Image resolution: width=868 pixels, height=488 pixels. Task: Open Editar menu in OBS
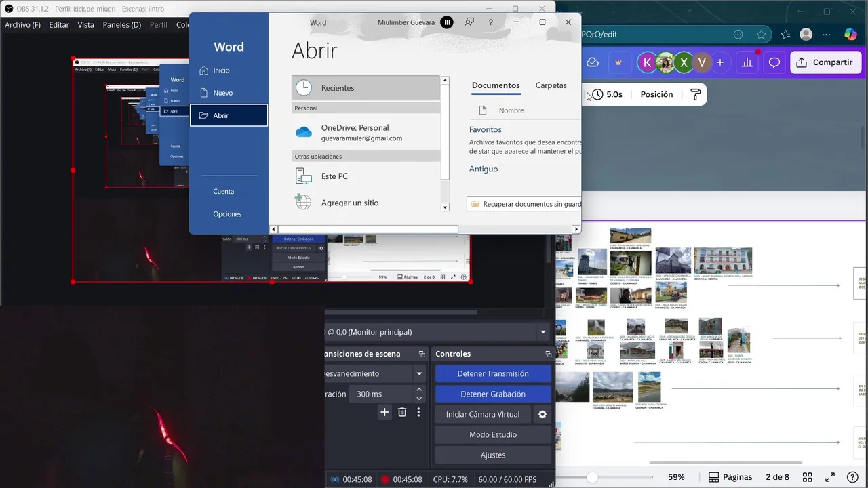[x=59, y=25]
